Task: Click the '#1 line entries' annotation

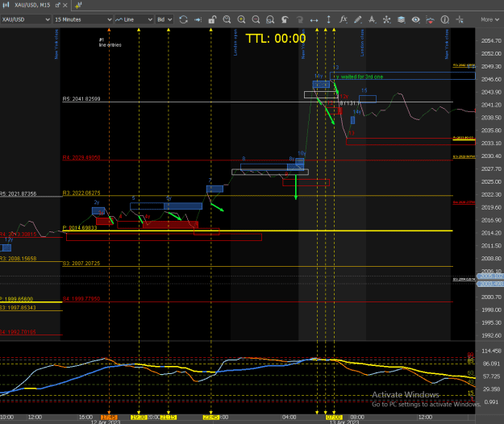Action: pos(110,43)
